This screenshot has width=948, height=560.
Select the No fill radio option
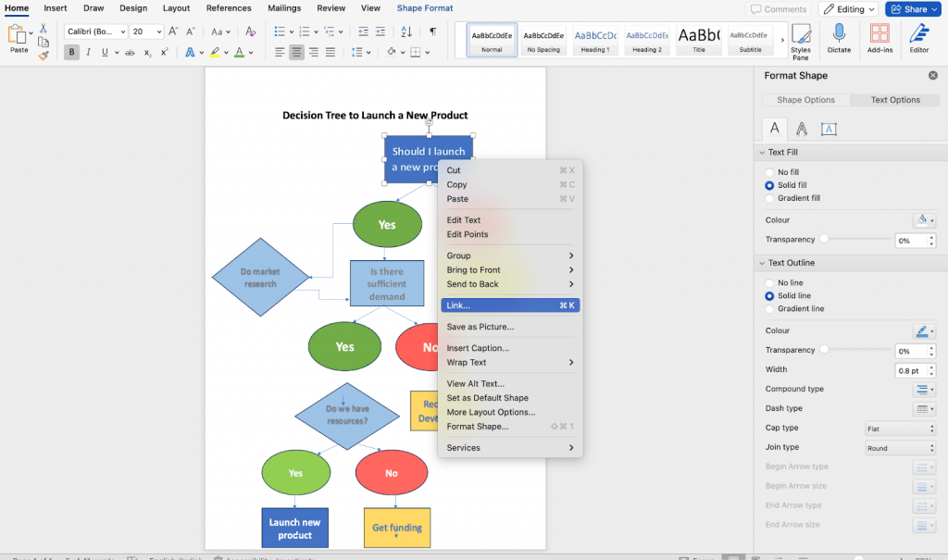(x=769, y=172)
